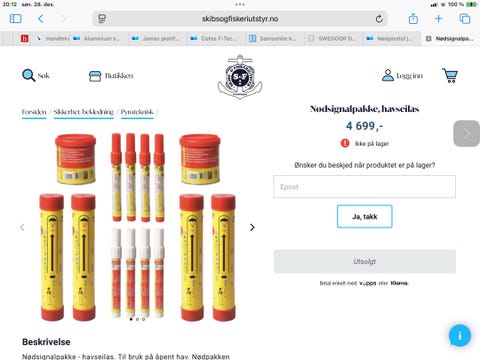This screenshot has width=480, height=360.
Task: Select the second image carousel dot
Action: click(137, 319)
